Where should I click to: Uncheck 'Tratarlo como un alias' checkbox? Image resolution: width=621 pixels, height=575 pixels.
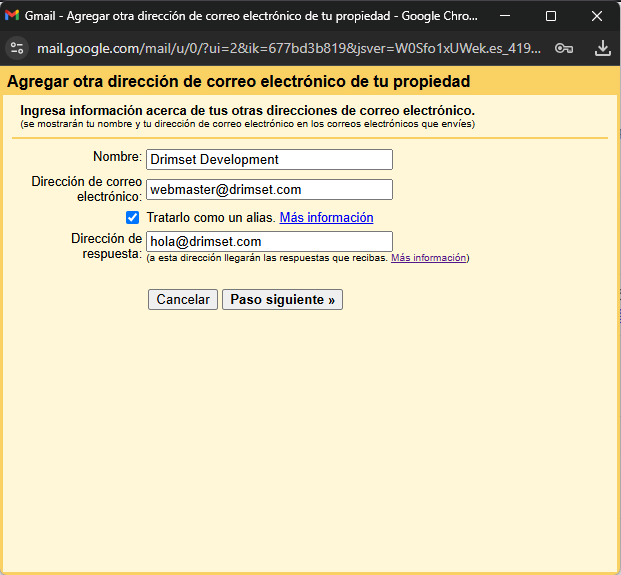pyautogui.click(x=133, y=218)
